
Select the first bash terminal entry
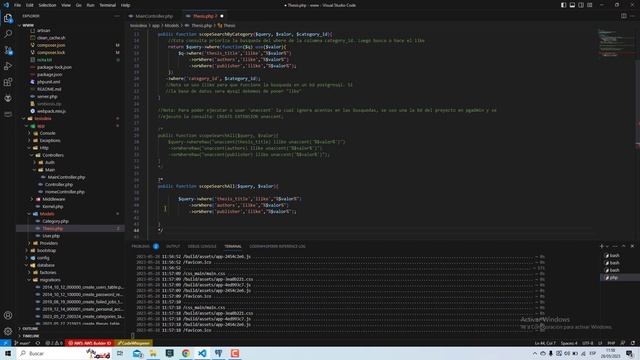pos(620,256)
